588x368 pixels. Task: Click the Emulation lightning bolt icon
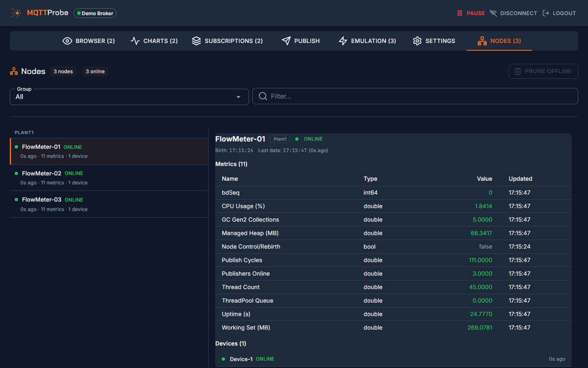point(343,41)
